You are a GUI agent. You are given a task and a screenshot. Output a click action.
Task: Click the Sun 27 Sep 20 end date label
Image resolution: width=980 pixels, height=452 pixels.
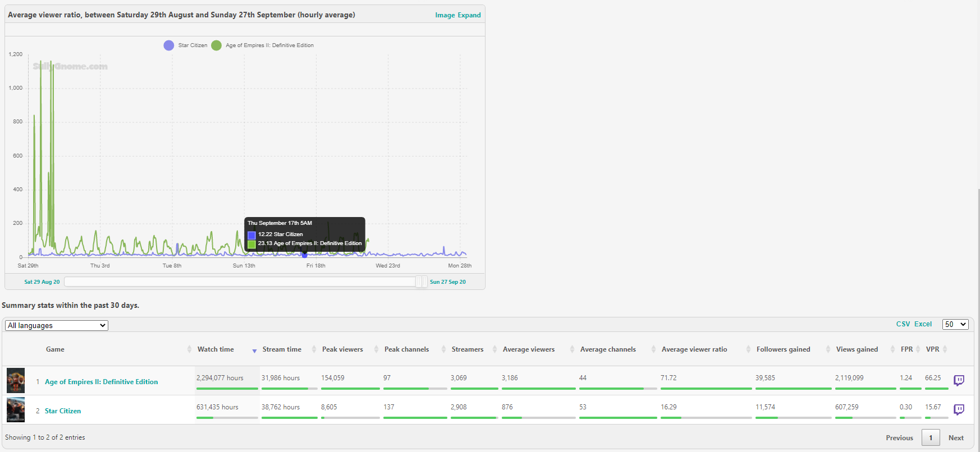(448, 282)
